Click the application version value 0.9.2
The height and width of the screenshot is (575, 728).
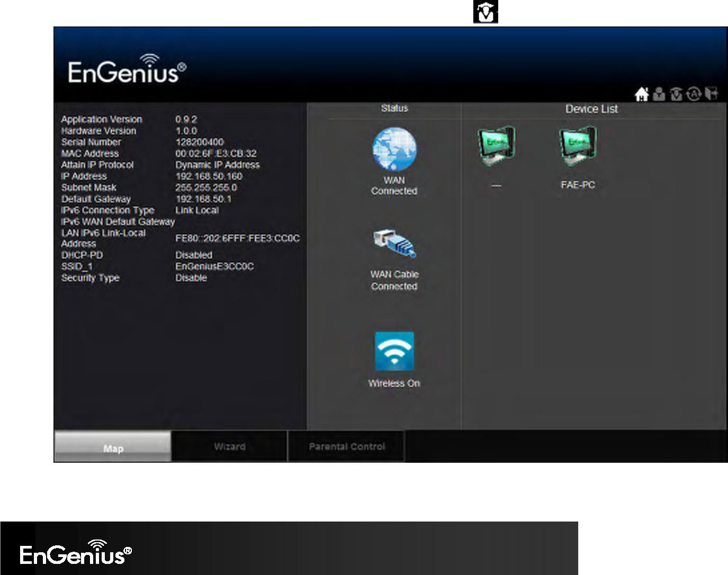[x=186, y=120]
